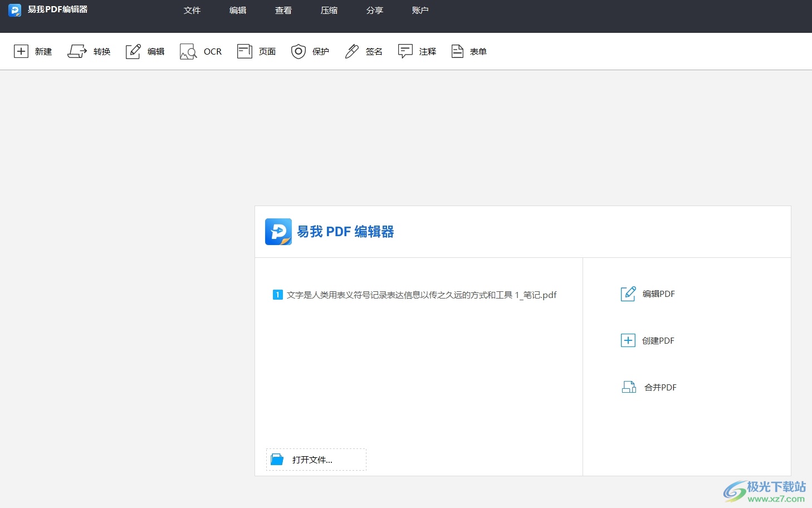Click the 创建PDF label link
The height and width of the screenshot is (508, 812).
[658, 340]
